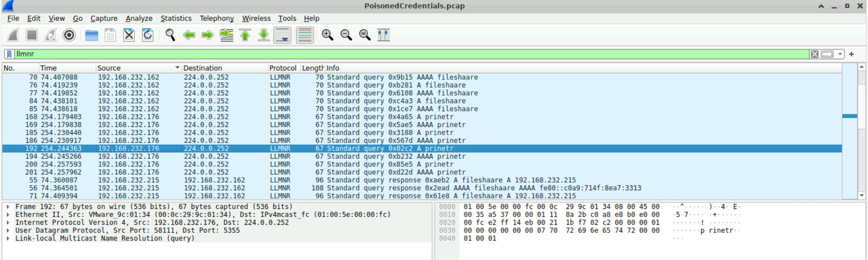Click the blue marker in the packet minimap

click(849, 116)
